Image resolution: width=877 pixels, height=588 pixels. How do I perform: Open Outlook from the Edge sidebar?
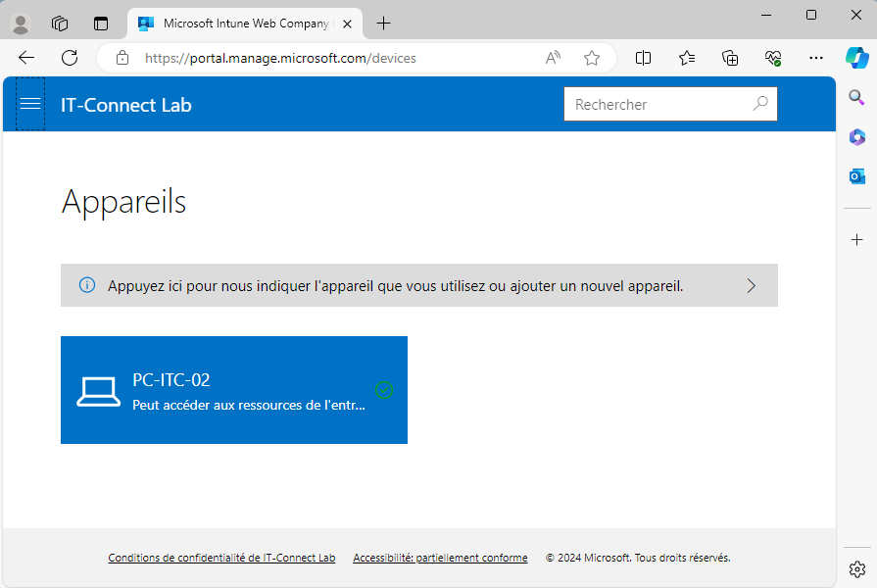point(857,176)
